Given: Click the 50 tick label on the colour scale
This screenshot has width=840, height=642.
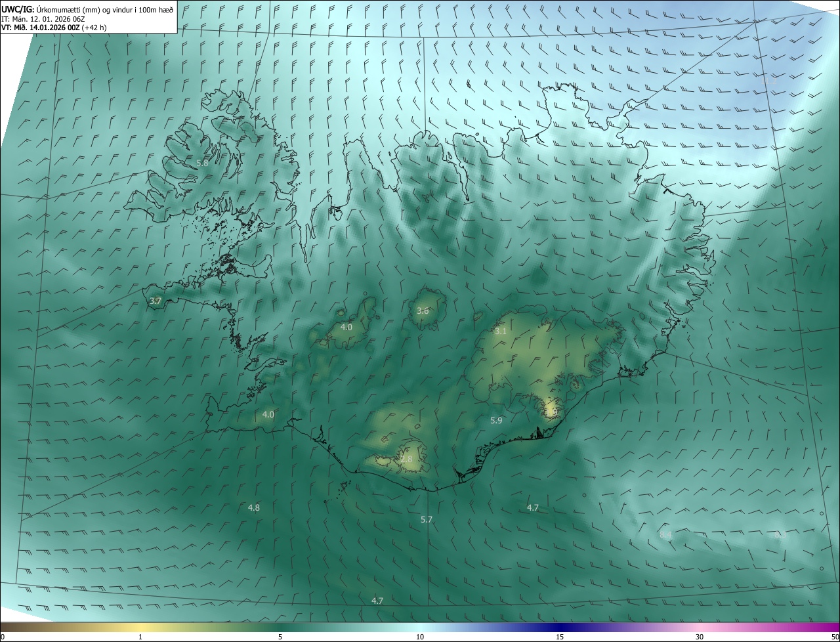Looking at the screenshot, I should click(835, 637).
